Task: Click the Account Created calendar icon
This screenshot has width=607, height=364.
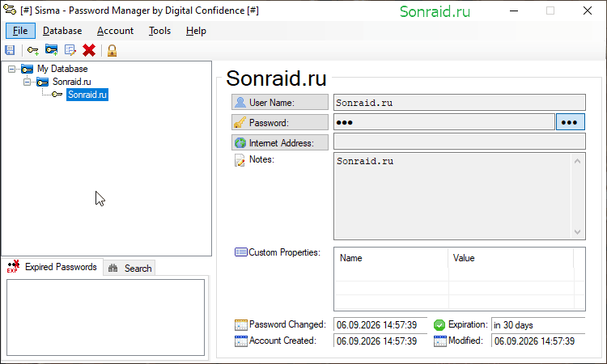Action: pos(241,341)
